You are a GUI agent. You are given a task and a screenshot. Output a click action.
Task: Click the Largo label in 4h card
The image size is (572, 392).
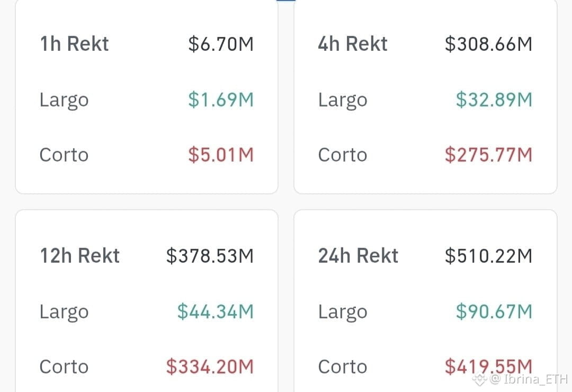click(x=343, y=100)
